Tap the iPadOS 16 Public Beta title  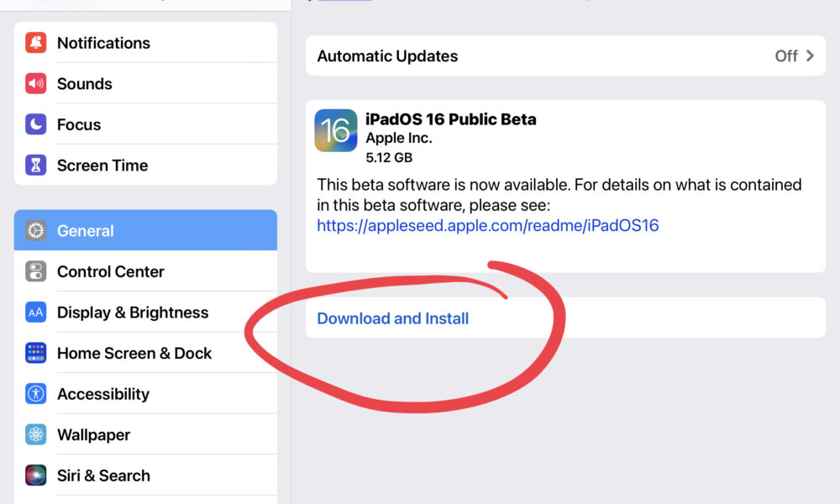[450, 119]
